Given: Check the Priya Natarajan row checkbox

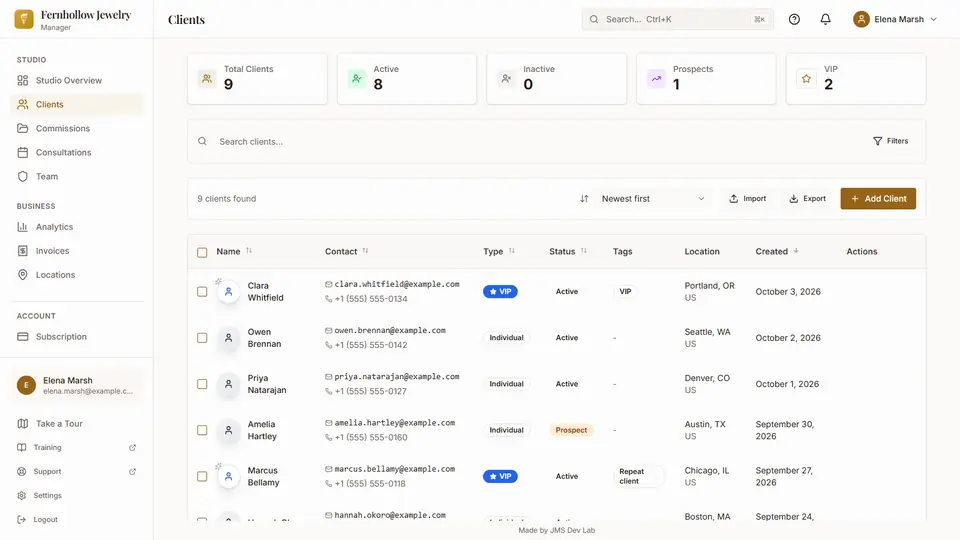Looking at the screenshot, I should click(x=202, y=384).
